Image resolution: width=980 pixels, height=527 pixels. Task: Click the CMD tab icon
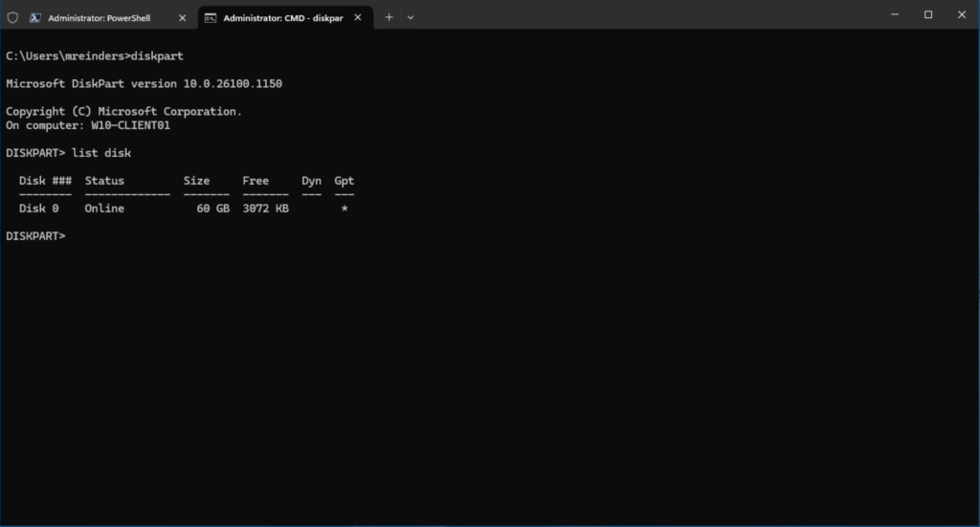[211, 18]
